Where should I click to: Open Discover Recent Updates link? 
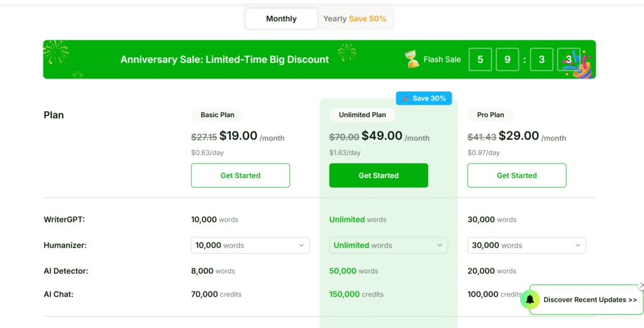pyautogui.click(x=590, y=300)
